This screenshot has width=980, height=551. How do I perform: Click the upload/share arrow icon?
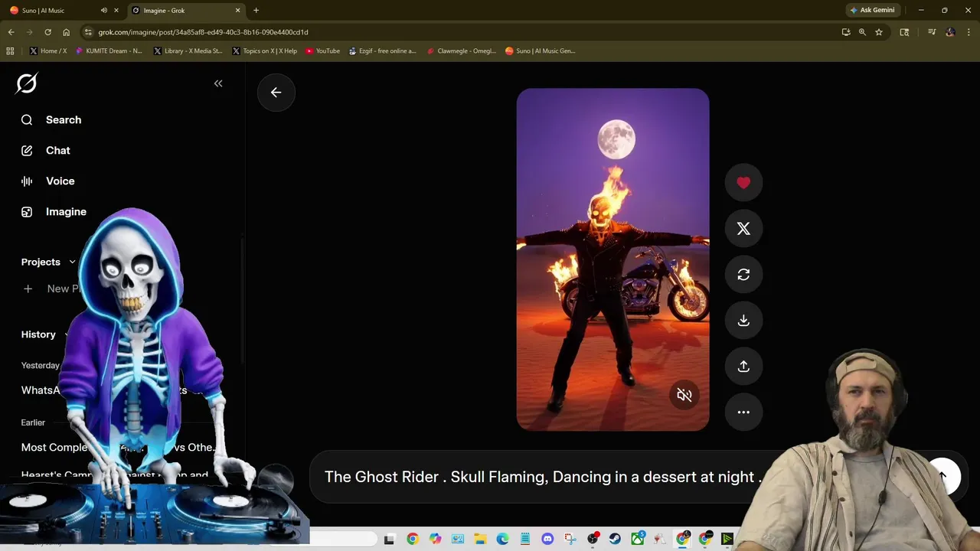[743, 366]
